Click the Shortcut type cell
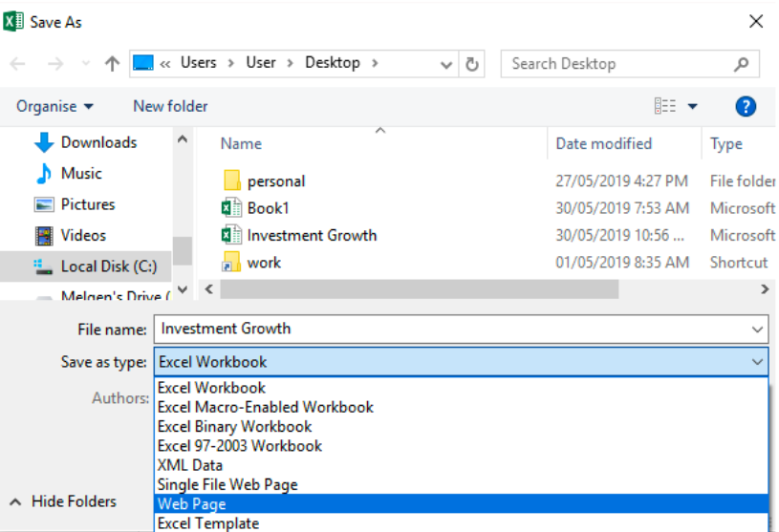779x532 pixels. 739,262
